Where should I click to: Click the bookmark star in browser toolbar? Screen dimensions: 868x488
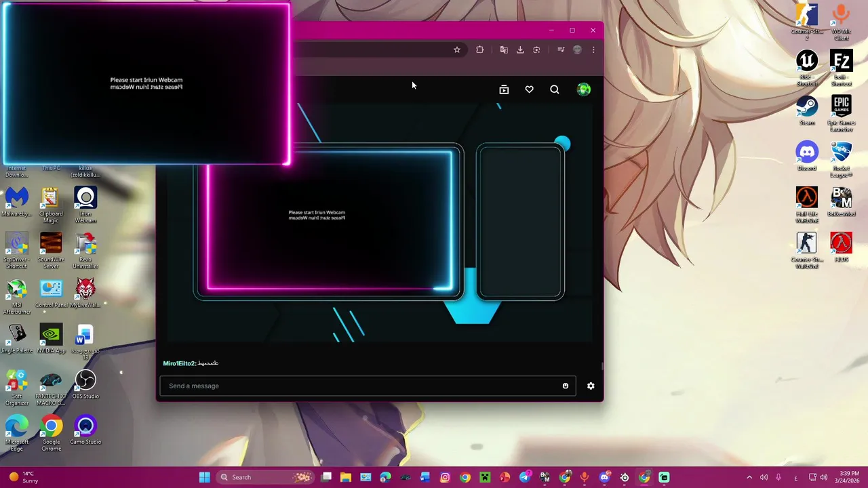[457, 49]
